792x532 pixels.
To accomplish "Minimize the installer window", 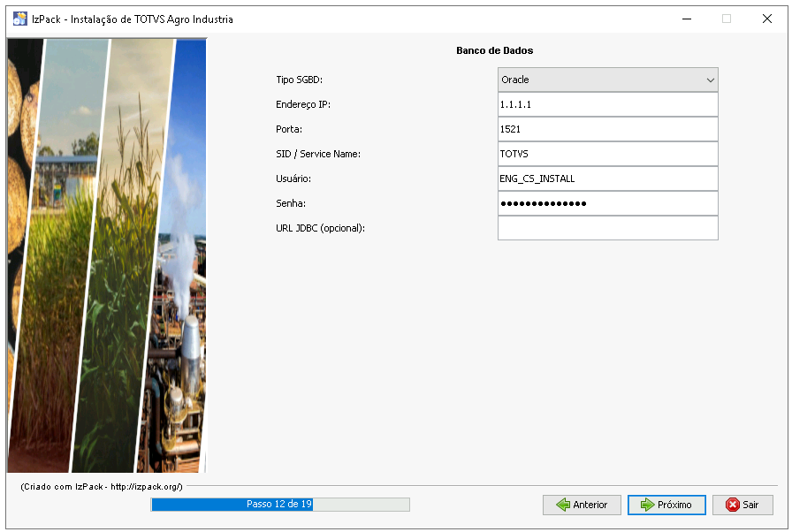I will (686, 19).
